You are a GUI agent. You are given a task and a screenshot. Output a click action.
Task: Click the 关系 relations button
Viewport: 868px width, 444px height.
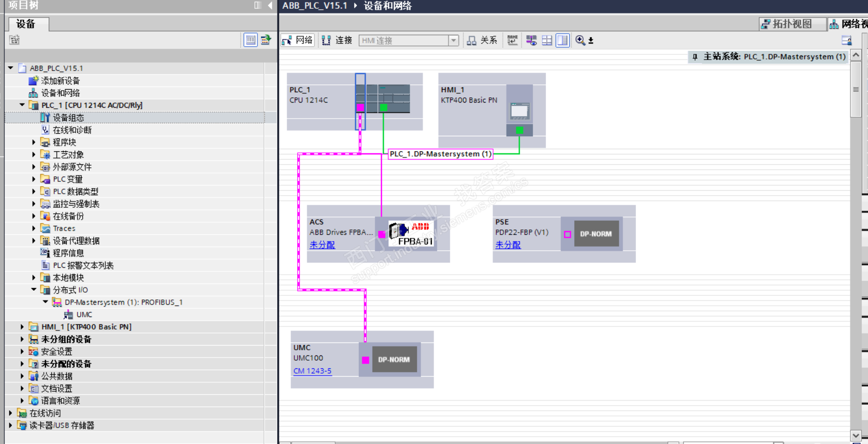click(482, 40)
